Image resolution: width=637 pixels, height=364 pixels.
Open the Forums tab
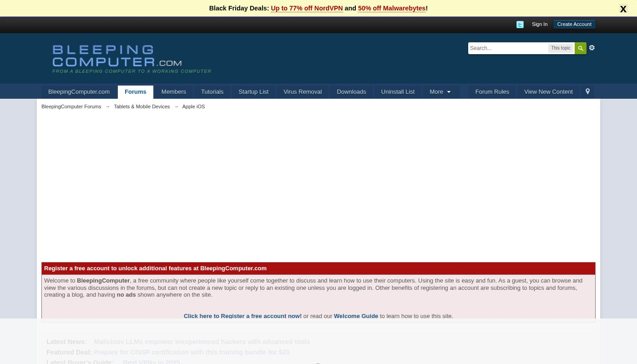[135, 92]
